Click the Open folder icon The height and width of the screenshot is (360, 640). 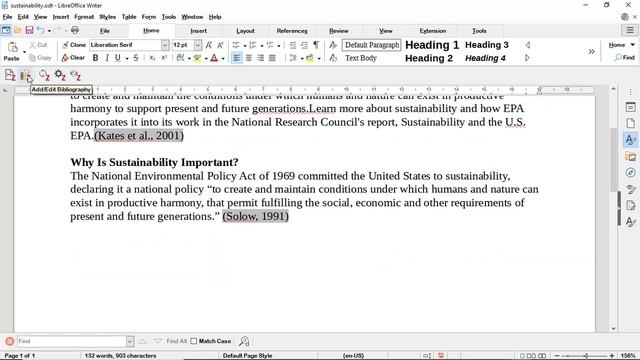tap(18, 30)
